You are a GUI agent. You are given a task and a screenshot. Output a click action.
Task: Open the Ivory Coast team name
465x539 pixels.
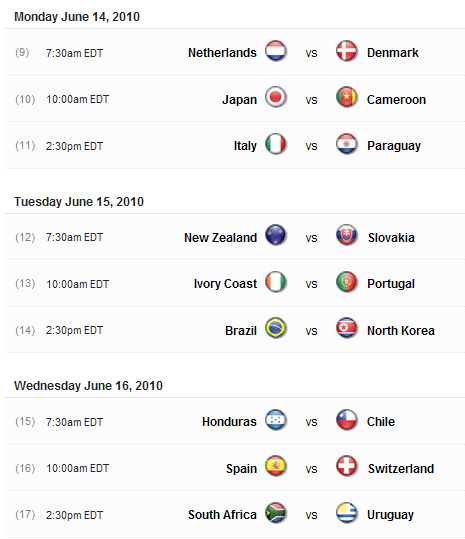point(225,284)
